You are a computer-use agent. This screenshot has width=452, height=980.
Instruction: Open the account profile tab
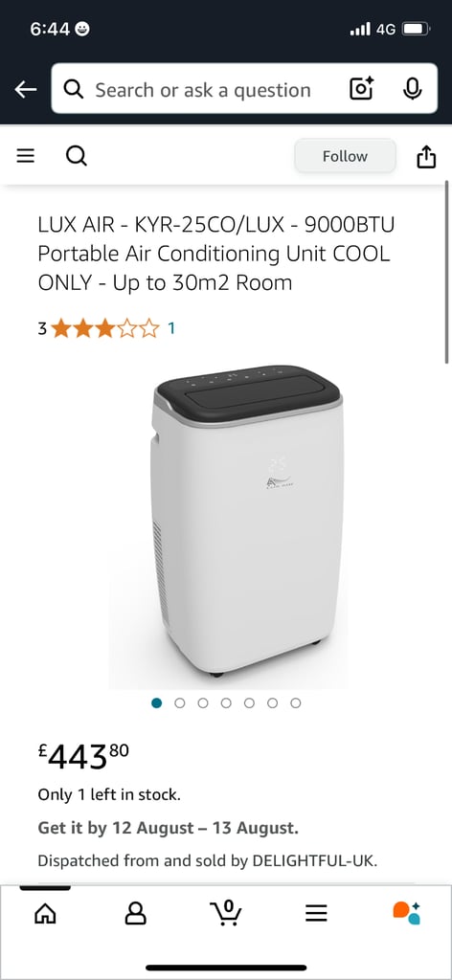coord(135,914)
